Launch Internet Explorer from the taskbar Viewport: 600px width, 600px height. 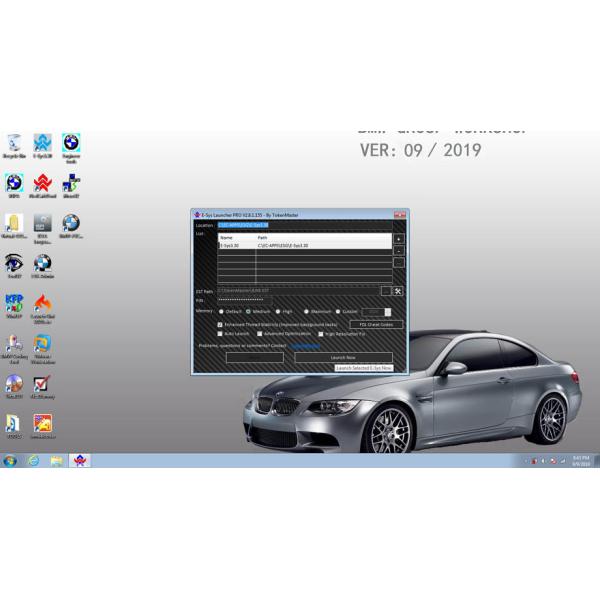pos(33,461)
